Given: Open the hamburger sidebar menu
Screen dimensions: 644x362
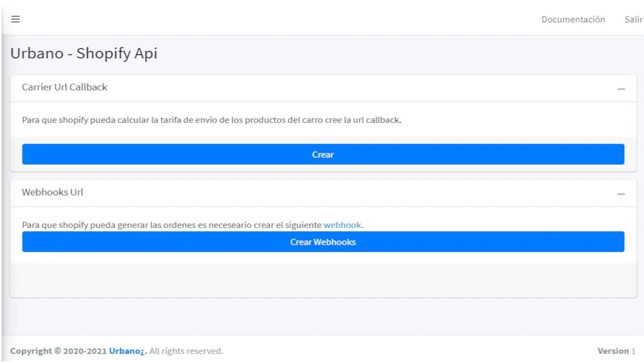Looking at the screenshot, I should (x=15, y=19).
